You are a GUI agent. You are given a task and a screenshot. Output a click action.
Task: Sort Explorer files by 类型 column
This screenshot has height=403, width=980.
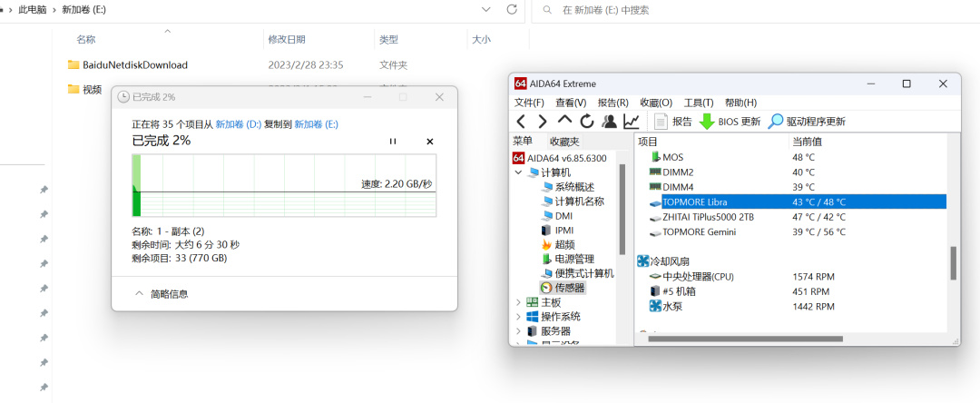(388, 39)
